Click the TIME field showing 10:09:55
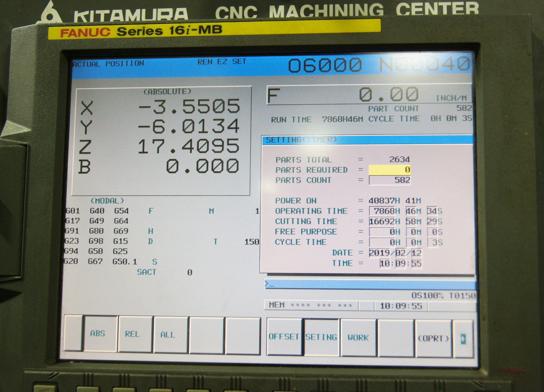Image resolution: width=544 pixels, height=392 pixels. coord(401,263)
